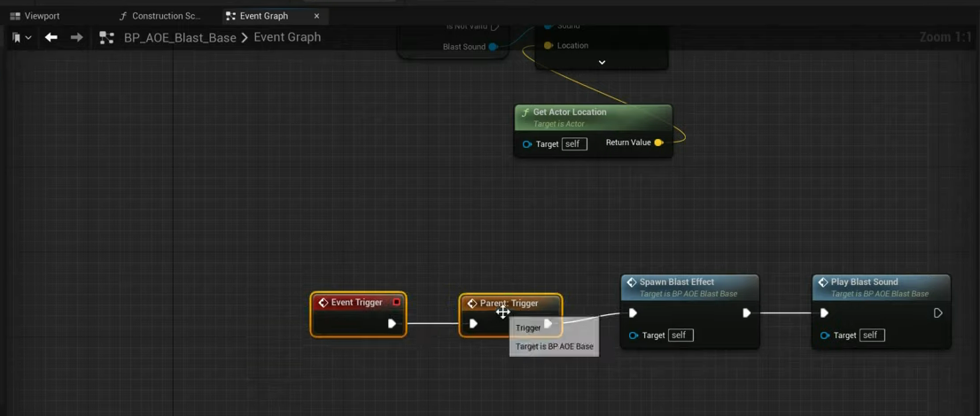Click the Event Trigger execution output pin

[392, 324]
